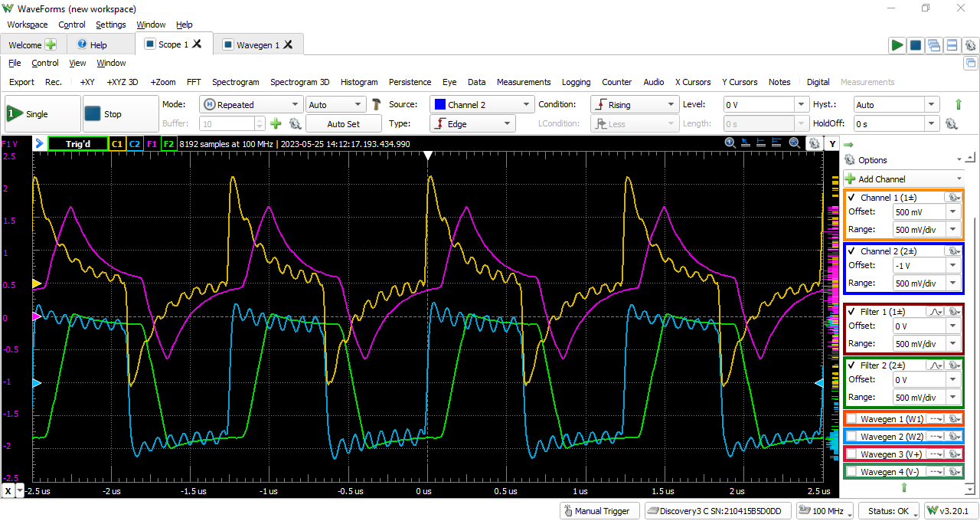This screenshot has width=980, height=521.
Task: Uncheck Channel 1 (1±) checkbox
Action: [851, 197]
